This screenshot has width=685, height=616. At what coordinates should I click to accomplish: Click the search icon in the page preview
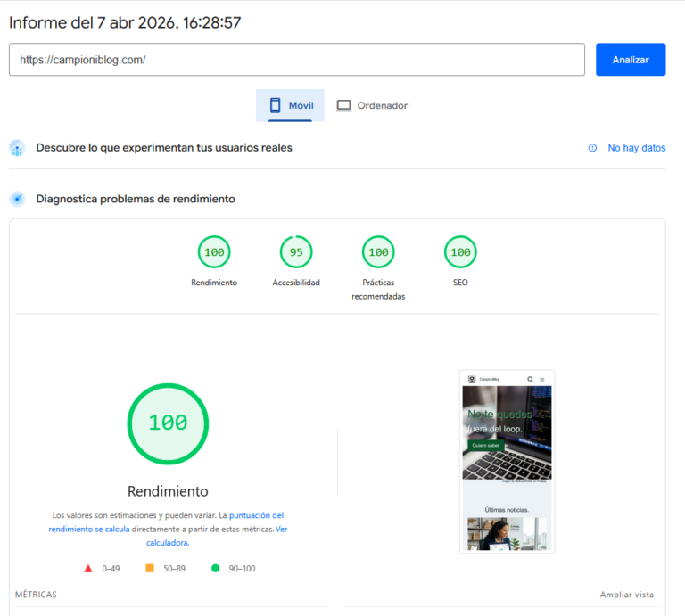530,379
